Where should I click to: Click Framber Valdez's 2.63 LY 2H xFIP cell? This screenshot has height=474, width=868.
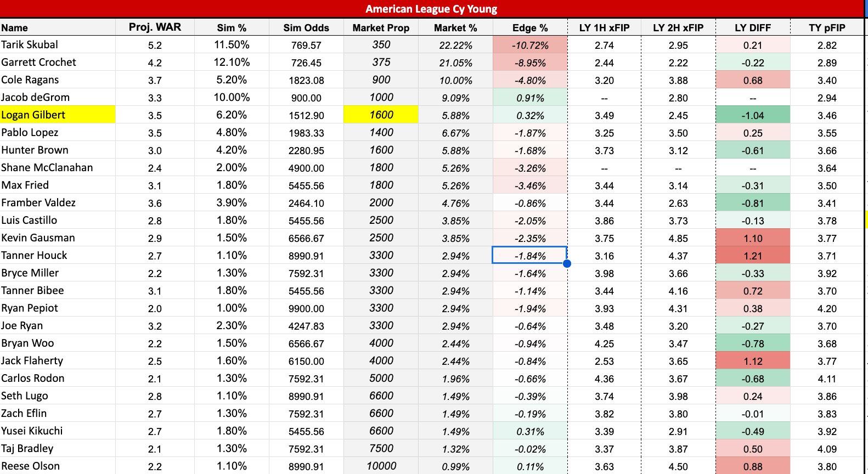(x=678, y=202)
